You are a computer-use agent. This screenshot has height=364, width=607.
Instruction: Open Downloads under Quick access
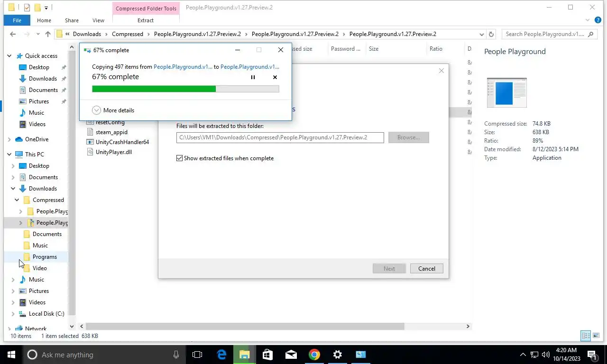(x=43, y=79)
